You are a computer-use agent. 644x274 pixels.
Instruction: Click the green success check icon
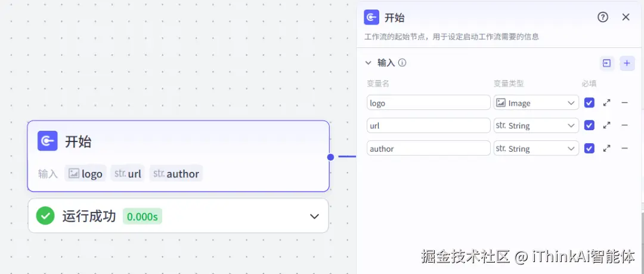click(x=45, y=216)
